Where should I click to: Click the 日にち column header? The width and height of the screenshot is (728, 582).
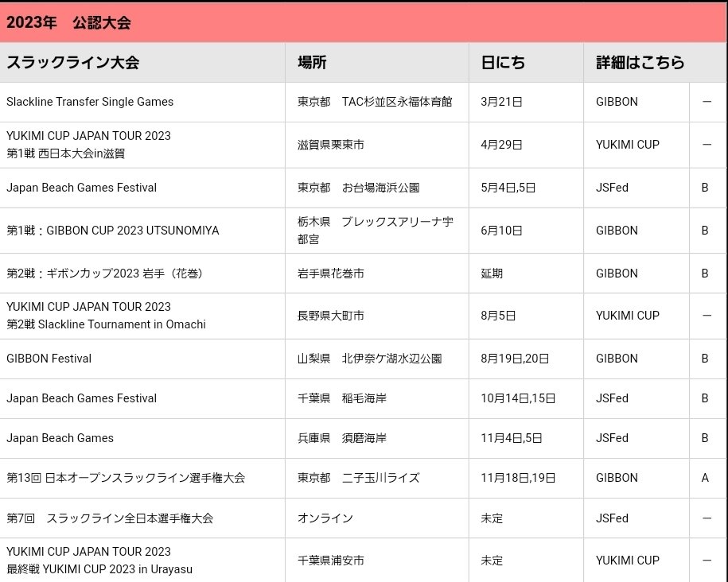click(x=503, y=62)
